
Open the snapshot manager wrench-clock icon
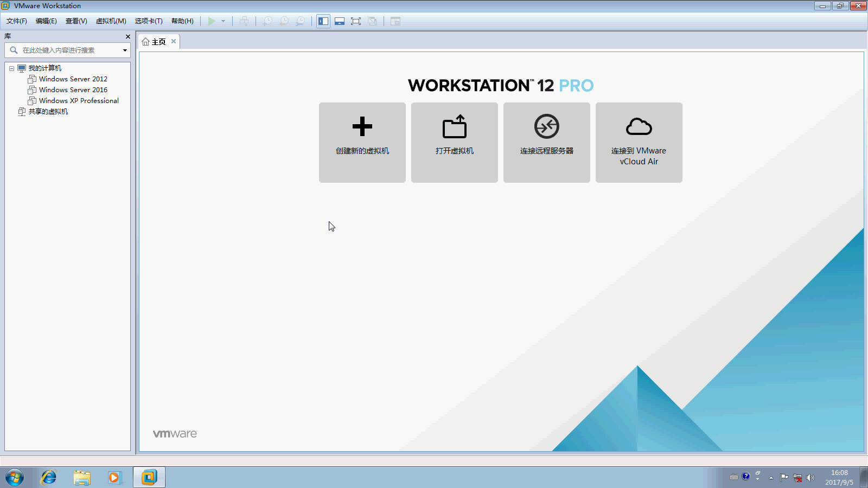300,21
